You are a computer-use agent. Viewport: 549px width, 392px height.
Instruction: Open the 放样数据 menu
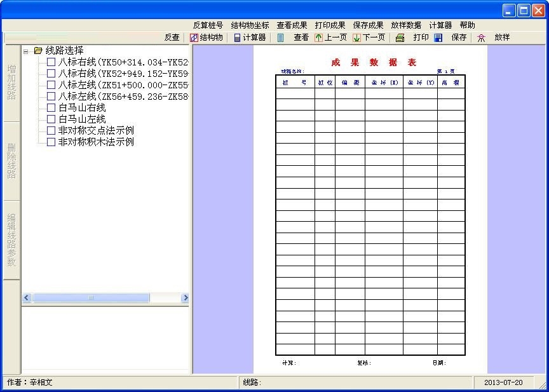coord(406,25)
